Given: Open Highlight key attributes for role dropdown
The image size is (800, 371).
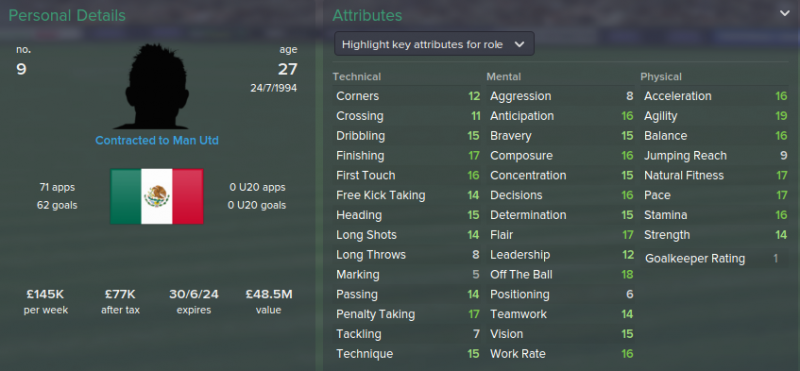Looking at the screenshot, I should pos(434,44).
